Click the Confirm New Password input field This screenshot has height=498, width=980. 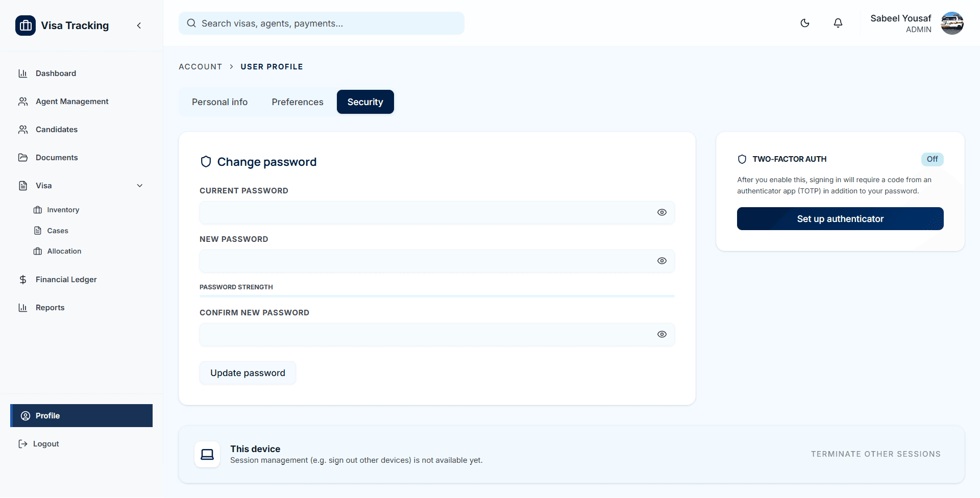point(437,335)
